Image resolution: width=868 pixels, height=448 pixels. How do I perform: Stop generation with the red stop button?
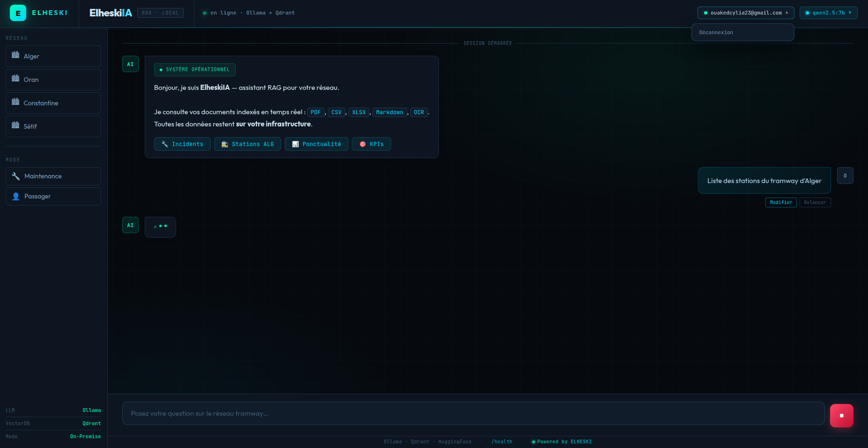[841, 416]
